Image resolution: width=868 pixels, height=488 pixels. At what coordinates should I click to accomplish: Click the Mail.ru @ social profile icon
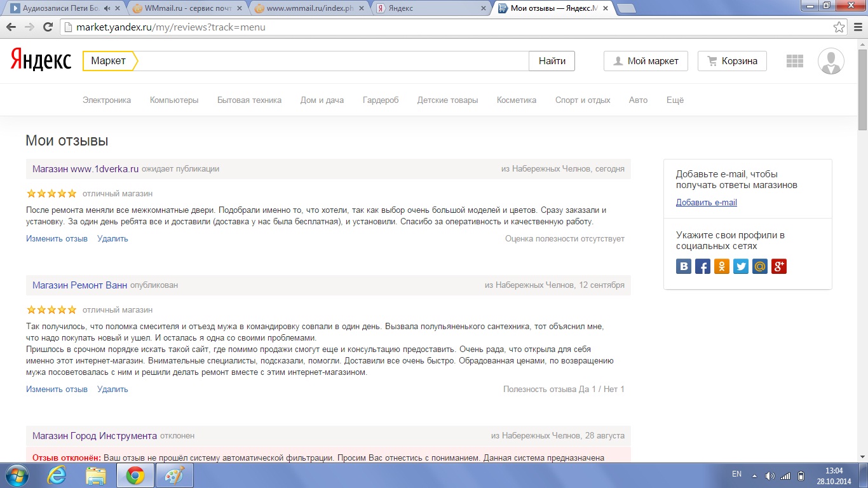click(x=760, y=266)
